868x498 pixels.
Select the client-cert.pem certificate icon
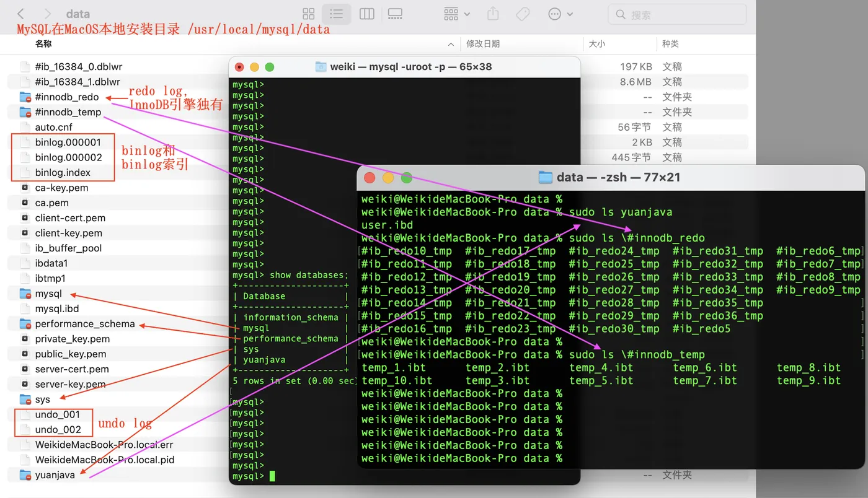25,218
